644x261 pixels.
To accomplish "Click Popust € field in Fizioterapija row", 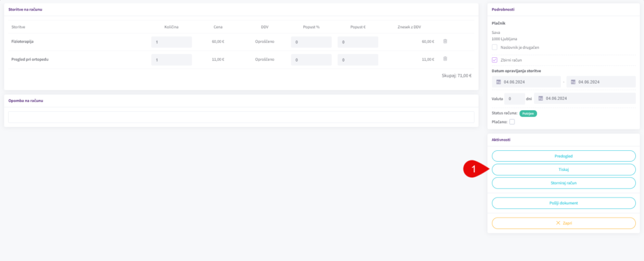I will coord(357,42).
